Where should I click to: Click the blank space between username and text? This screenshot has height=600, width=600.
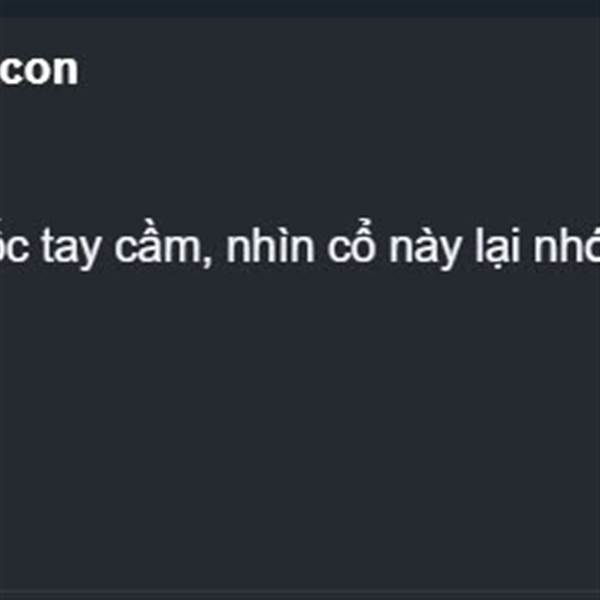pyautogui.click(x=300, y=153)
